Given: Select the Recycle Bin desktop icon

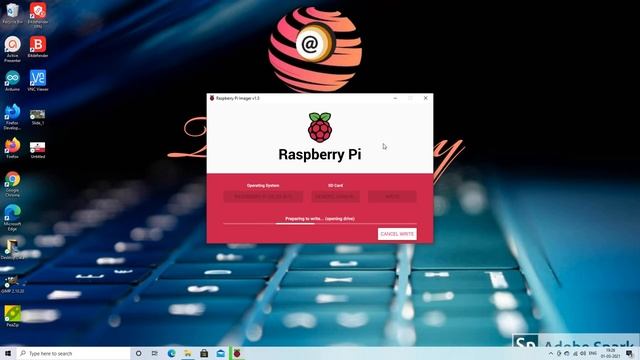Looking at the screenshot, I should click(12, 13).
